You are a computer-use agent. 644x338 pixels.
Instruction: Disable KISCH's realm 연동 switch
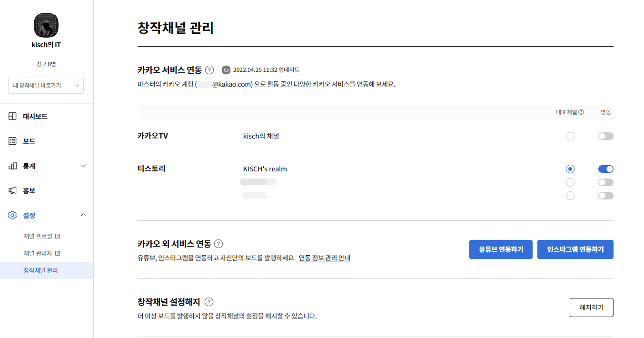606,169
